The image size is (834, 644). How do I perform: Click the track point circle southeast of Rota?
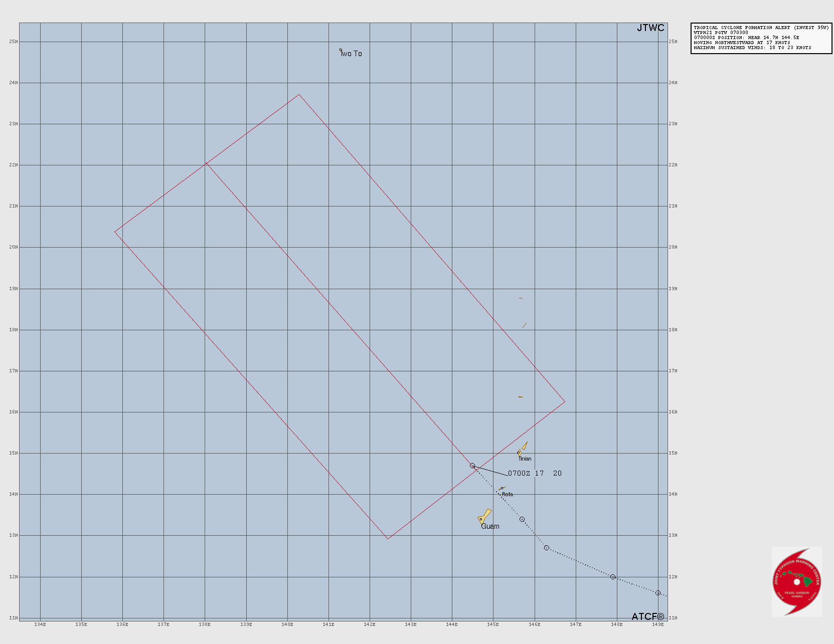(x=523, y=520)
